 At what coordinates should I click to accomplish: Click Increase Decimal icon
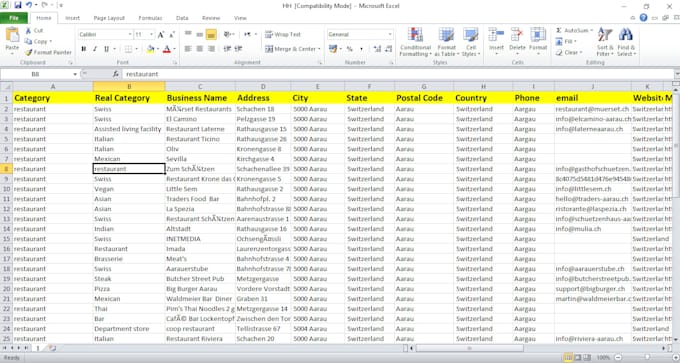point(377,49)
